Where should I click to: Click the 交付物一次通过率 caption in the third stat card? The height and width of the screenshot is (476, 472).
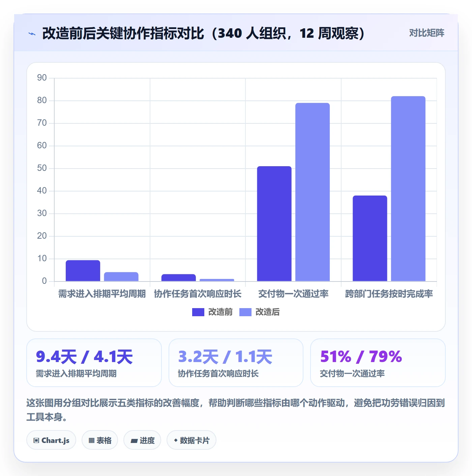tap(352, 374)
